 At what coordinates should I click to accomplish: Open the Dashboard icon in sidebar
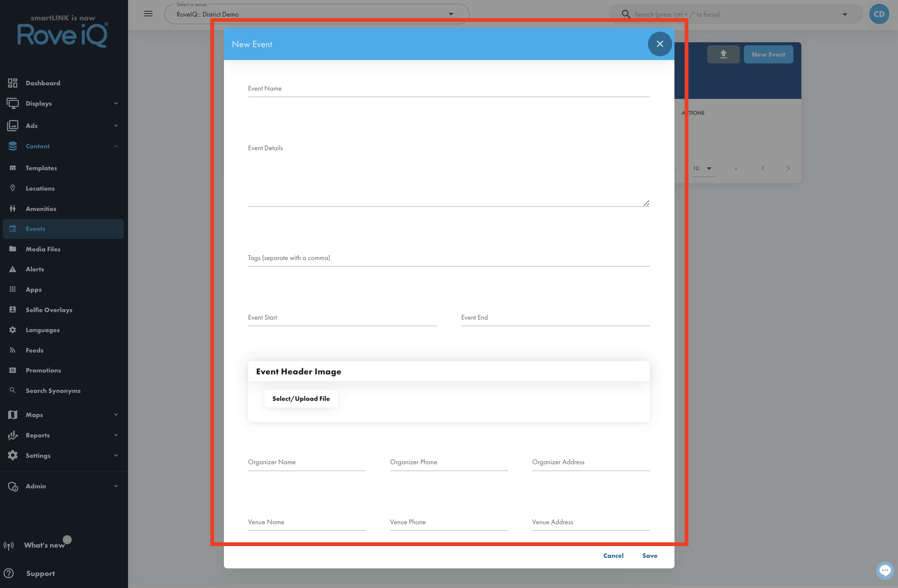tap(13, 83)
